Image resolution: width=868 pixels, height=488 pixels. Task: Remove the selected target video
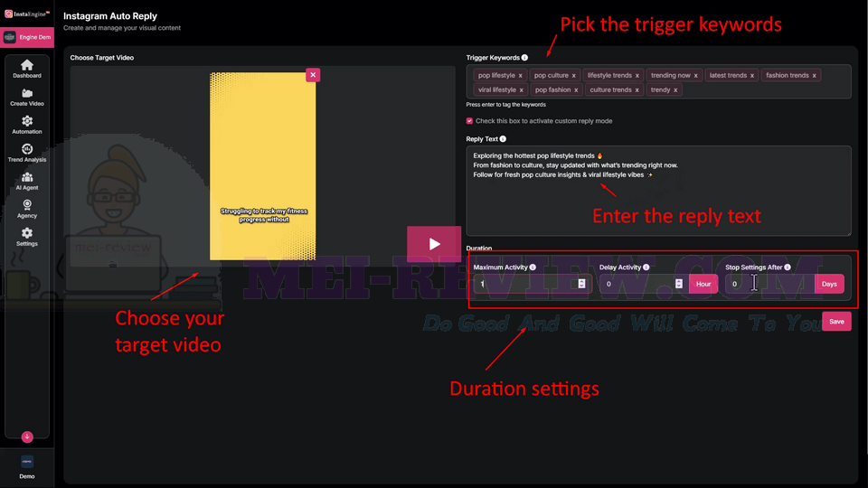(313, 75)
